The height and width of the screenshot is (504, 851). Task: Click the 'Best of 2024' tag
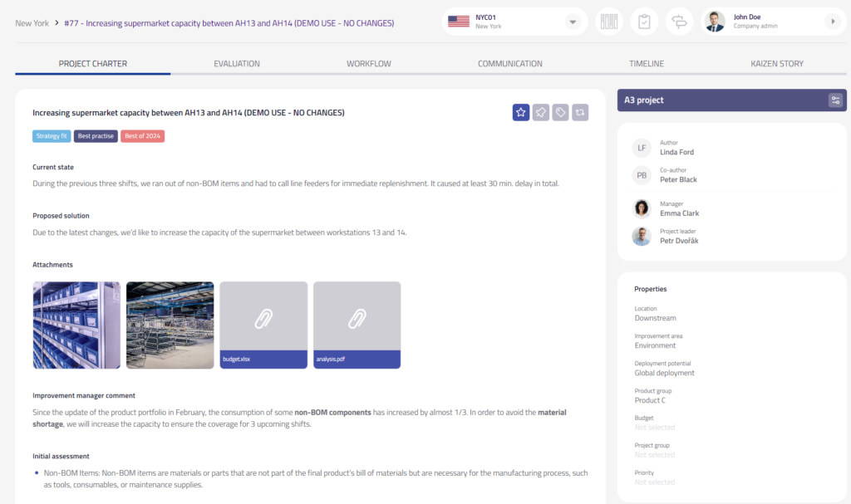tap(142, 136)
